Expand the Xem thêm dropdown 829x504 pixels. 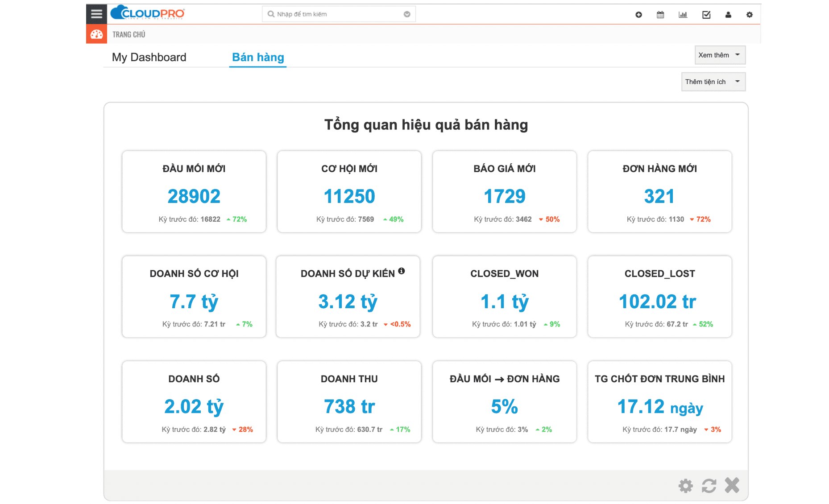[720, 55]
